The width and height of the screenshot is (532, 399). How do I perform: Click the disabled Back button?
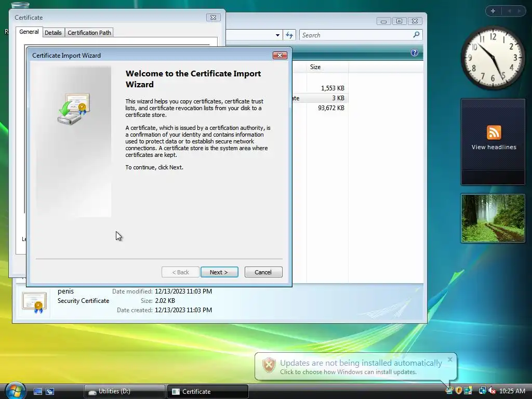tap(180, 272)
